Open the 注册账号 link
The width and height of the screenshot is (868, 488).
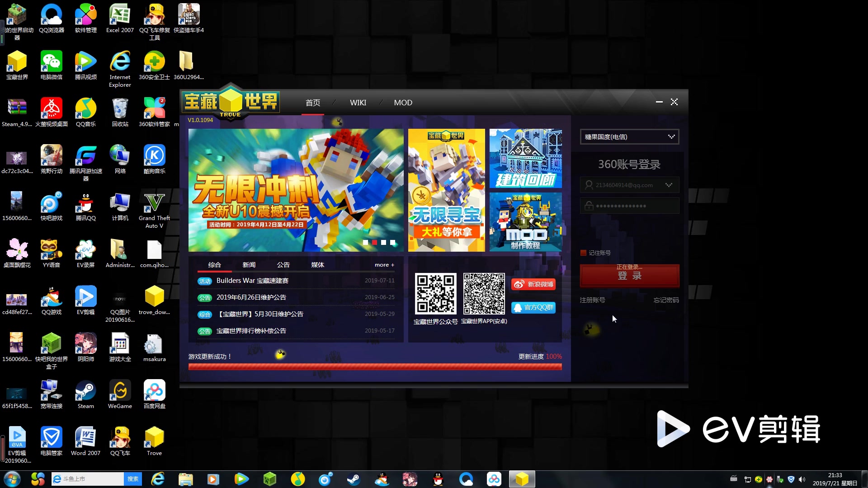click(592, 300)
